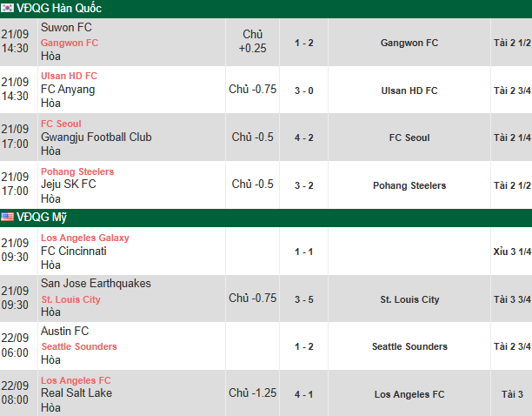The width and height of the screenshot is (532, 416).
Task: Click San Jose Earthquakes team name
Action: pos(96,284)
